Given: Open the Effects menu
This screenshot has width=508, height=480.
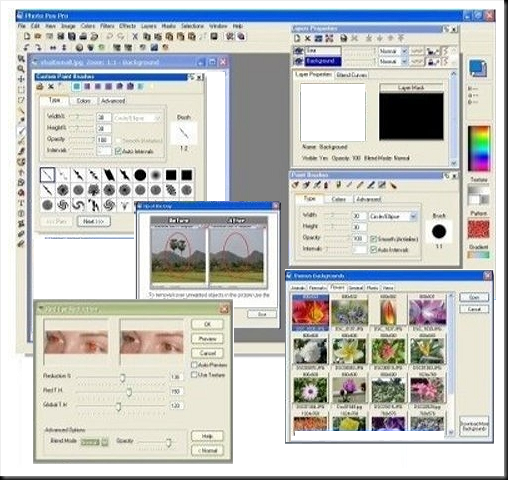Looking at the screenshot, I should (x=127, y=26).
